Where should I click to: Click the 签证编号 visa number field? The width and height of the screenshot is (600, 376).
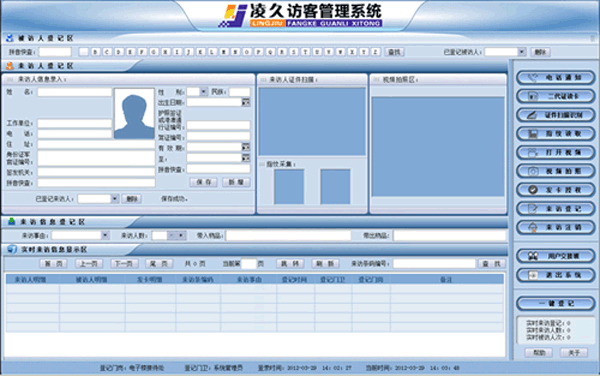coord(218,137)
